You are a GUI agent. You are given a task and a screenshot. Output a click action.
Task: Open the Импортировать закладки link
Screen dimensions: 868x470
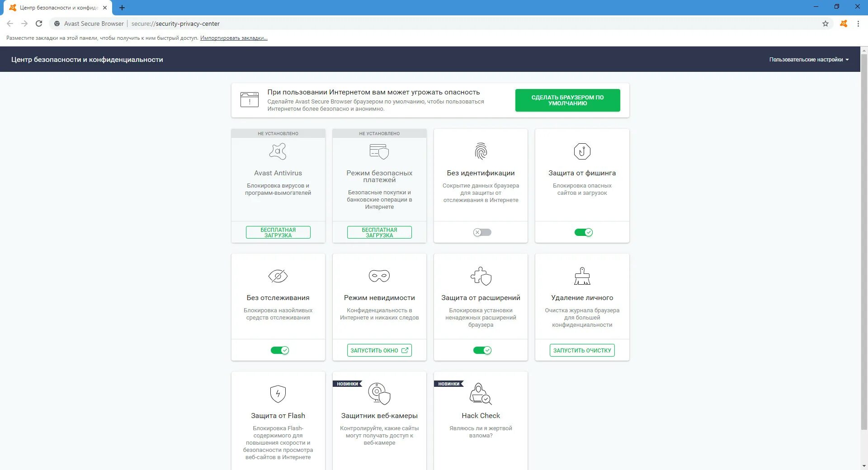click(234, 38)
